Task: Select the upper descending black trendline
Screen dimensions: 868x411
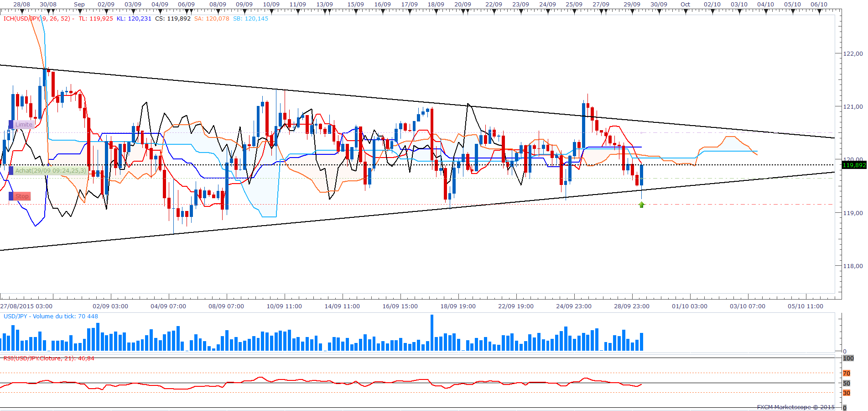Action: click(417, 101)
